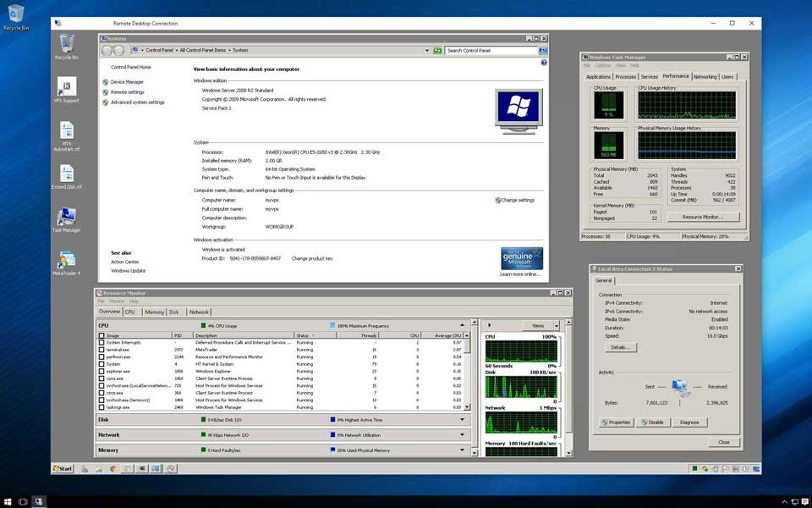Expand the Disk section in Resource Monitor
812x508 pixels.
point(462,419)
